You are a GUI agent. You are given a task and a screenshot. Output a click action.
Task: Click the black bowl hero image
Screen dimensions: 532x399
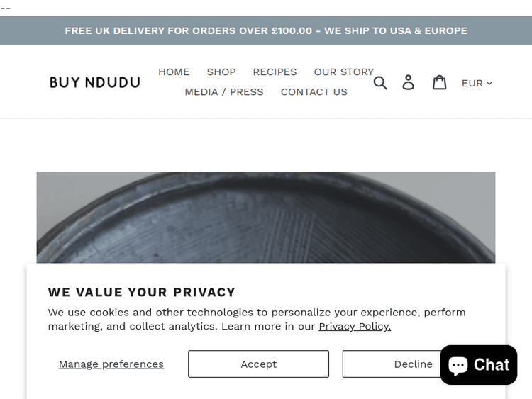coord(266,216)
